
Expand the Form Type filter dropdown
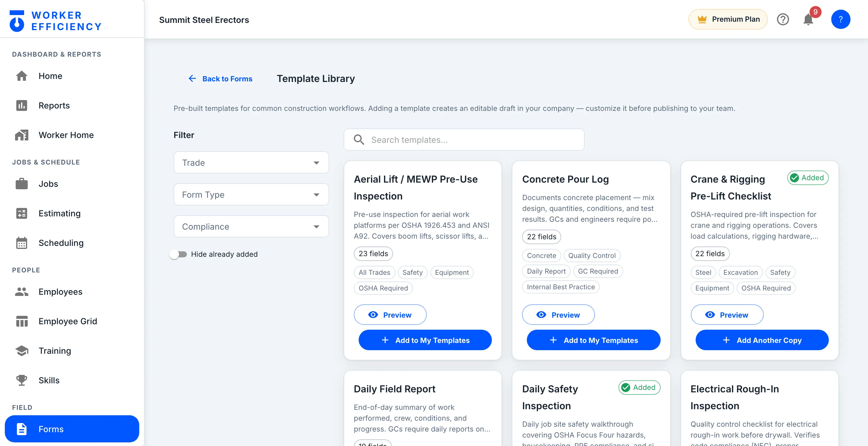tap(251, 195)
